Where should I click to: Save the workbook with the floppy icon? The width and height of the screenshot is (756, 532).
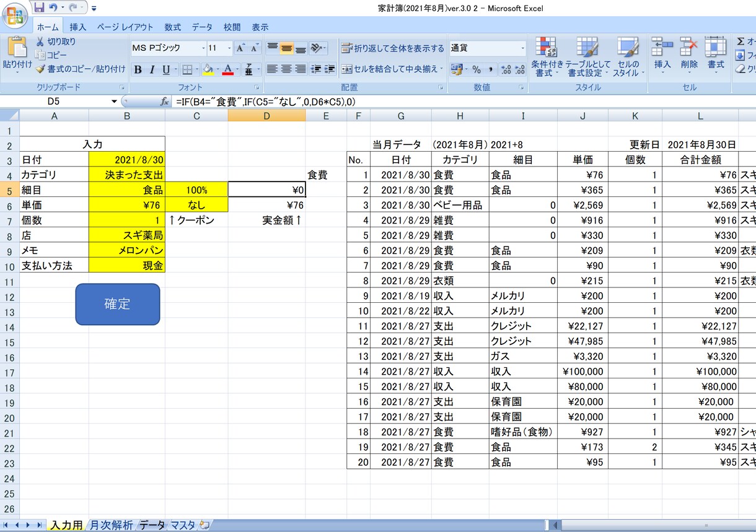[39, 8]
